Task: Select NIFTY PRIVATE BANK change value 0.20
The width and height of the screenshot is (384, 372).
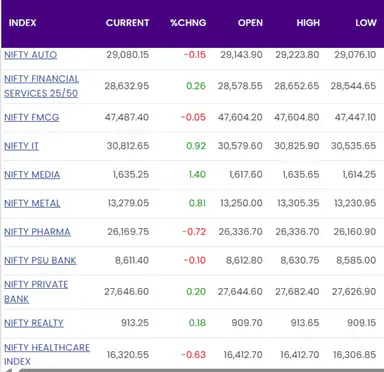Action: pos(196,292)
